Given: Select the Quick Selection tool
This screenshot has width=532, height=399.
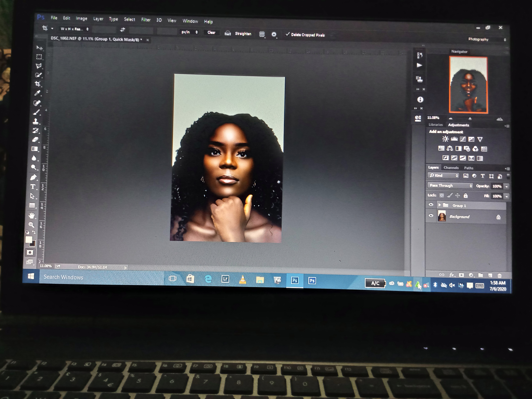Looking at the screenshot, I should [x=38, y=75].
